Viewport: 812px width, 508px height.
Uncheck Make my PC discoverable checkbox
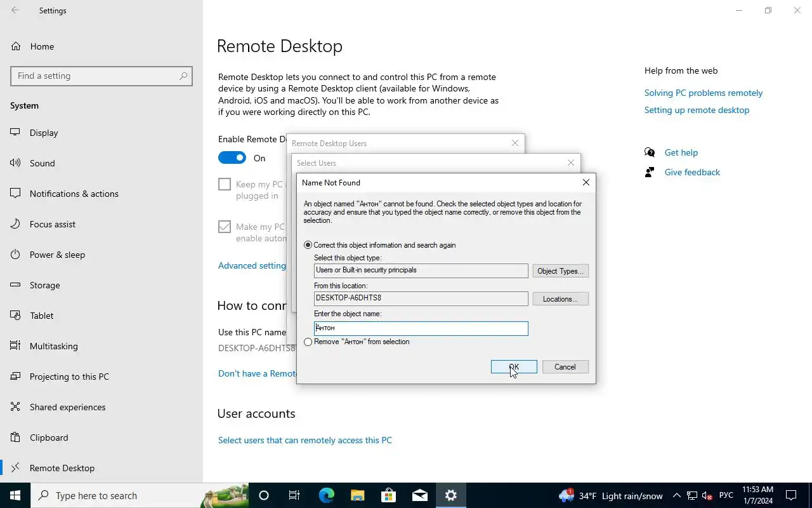click(225, 227)
